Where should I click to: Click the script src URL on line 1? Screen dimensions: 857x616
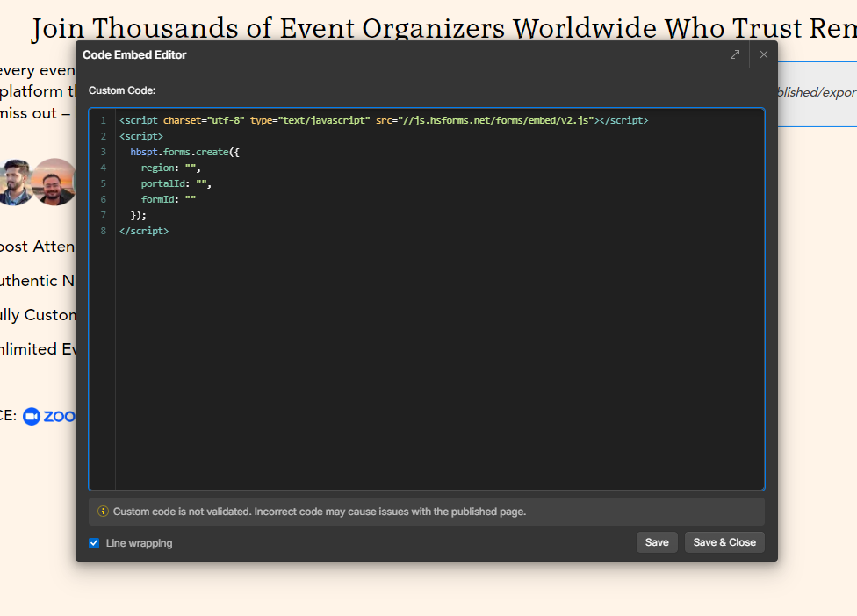coord(496,120)
